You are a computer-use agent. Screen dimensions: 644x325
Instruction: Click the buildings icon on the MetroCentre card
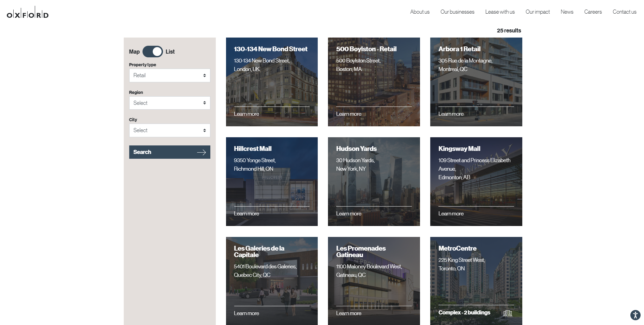[508, 313]
